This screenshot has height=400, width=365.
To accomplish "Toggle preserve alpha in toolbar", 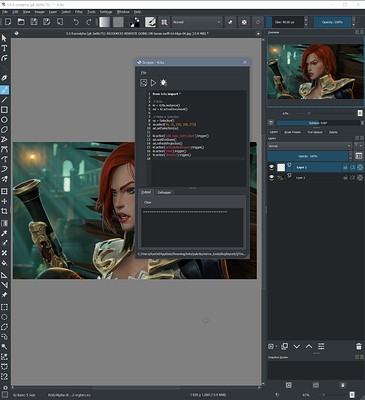I will (x=244, y=22).
